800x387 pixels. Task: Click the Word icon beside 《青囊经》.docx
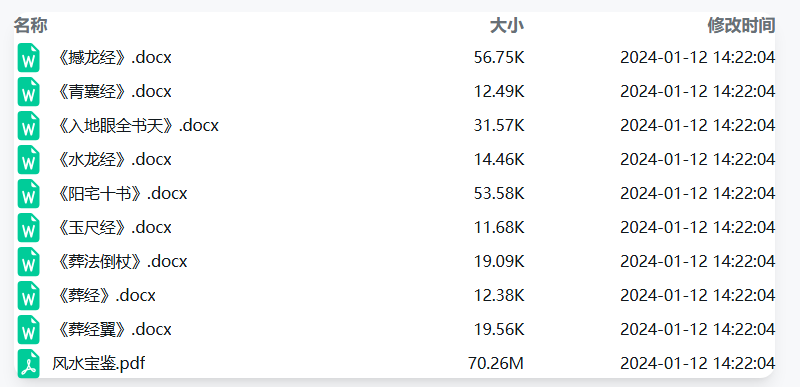pos(29,92)
